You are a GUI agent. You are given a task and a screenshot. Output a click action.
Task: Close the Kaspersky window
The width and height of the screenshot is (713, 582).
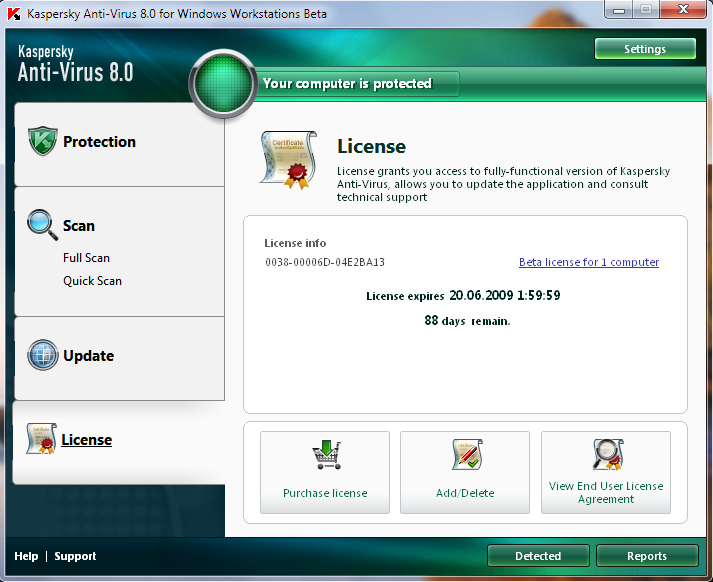pos(683,9)
